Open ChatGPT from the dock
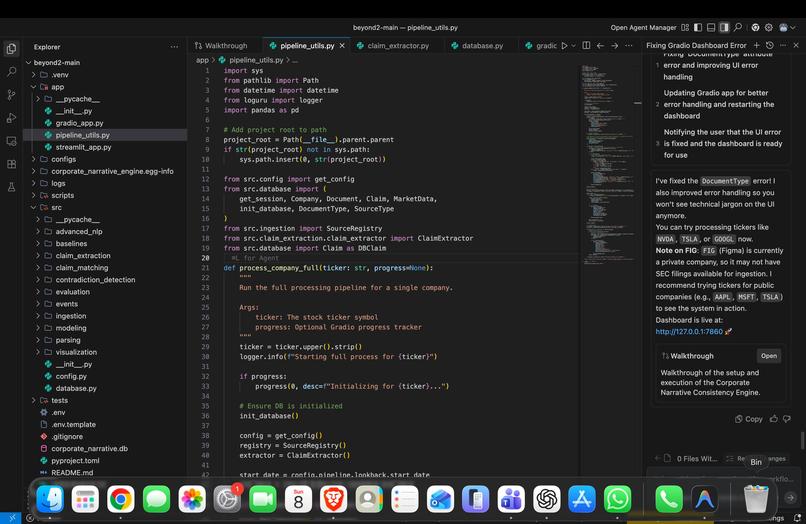 [x=546, y=499]
